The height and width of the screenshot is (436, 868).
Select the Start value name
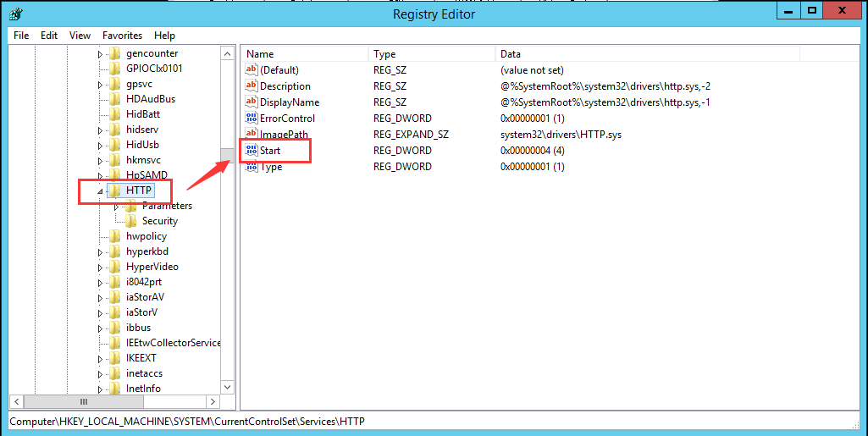click(270, 151)
